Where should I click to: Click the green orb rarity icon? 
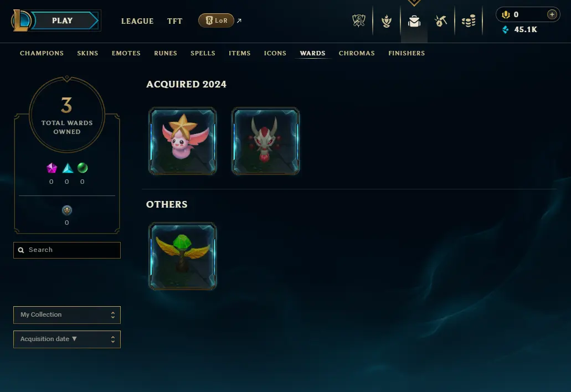coord(83,168)
